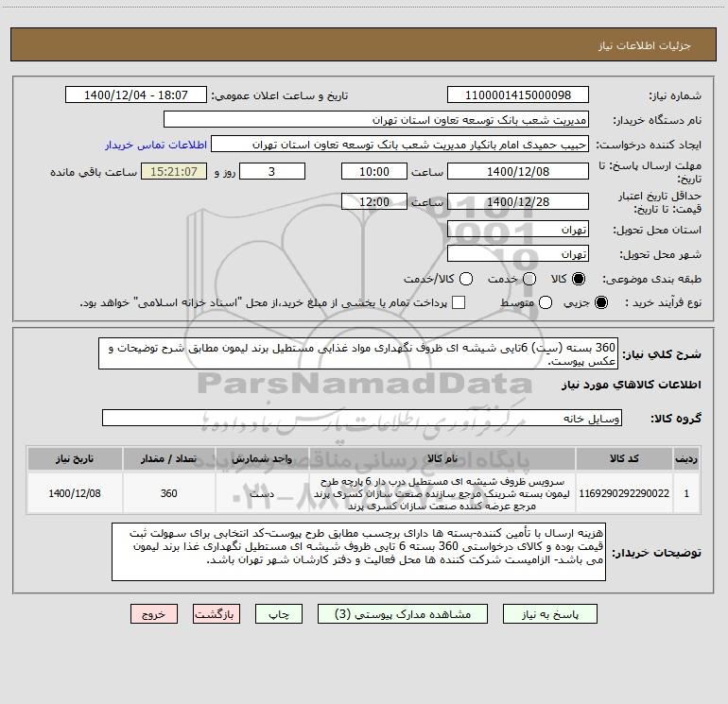Click the سرویس ظروف شیشه ای product name cell
Viewport: 728px width, 704px height.
point(442,493)
